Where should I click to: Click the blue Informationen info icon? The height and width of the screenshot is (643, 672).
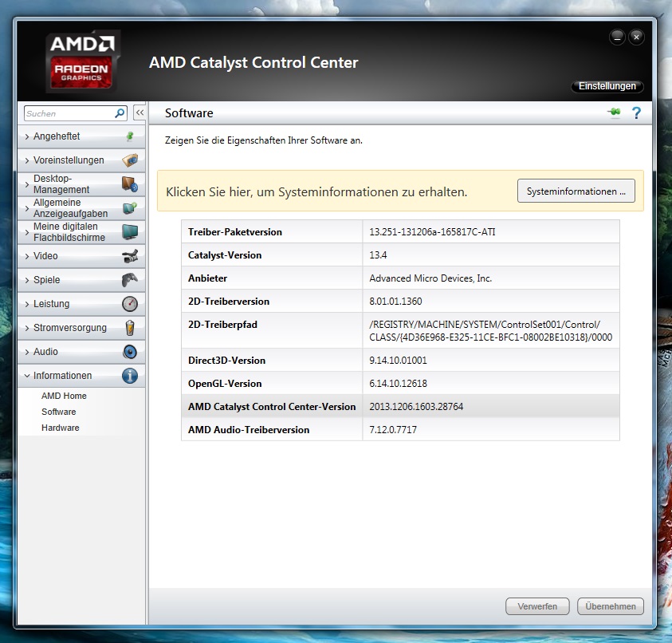tap(130, 376)
